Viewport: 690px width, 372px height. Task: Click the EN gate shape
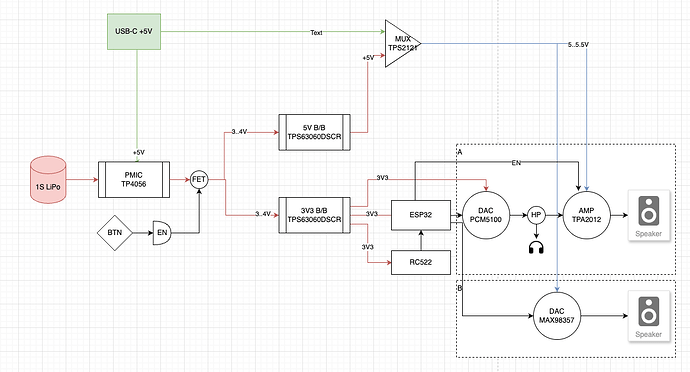[x=162, y=233]
